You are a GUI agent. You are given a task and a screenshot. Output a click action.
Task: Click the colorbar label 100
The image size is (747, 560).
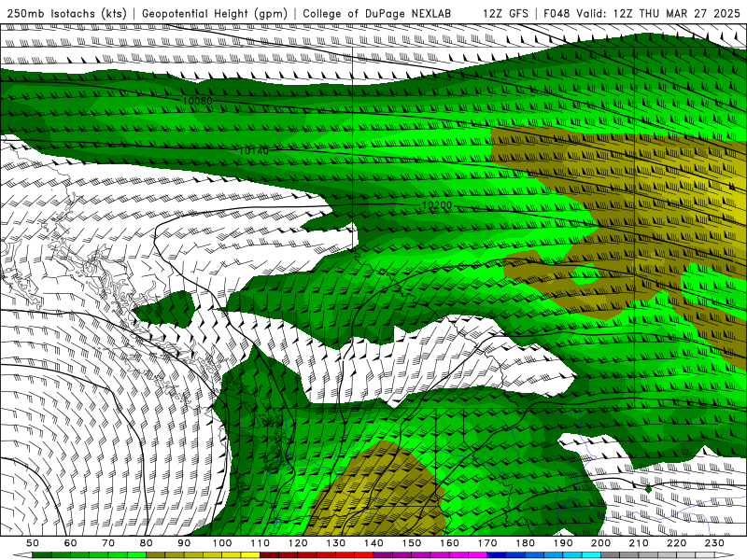[222, 543]
